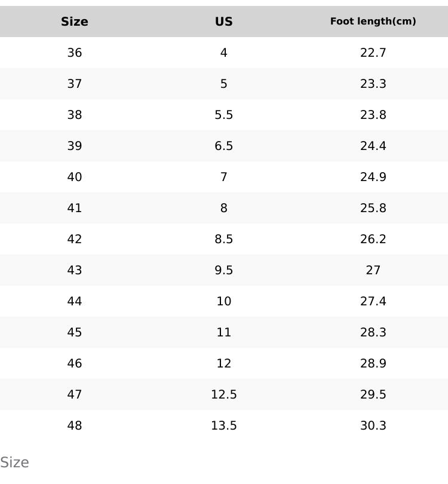Click the US column header
The image size is (448, 484).
(224, 22)
